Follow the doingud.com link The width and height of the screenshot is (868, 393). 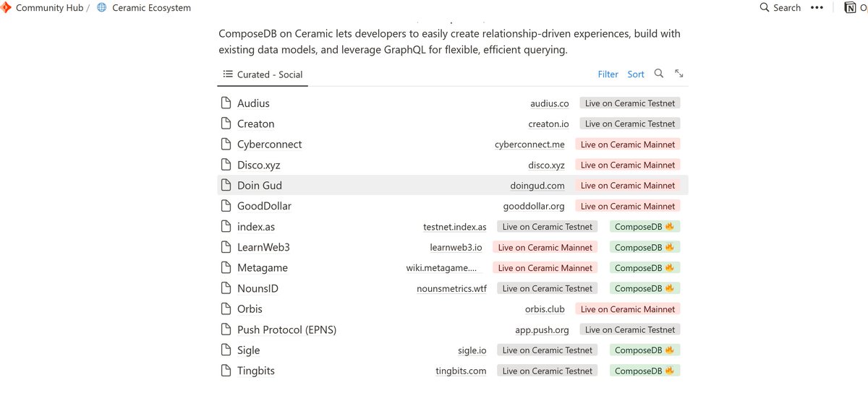click(537, 186)
